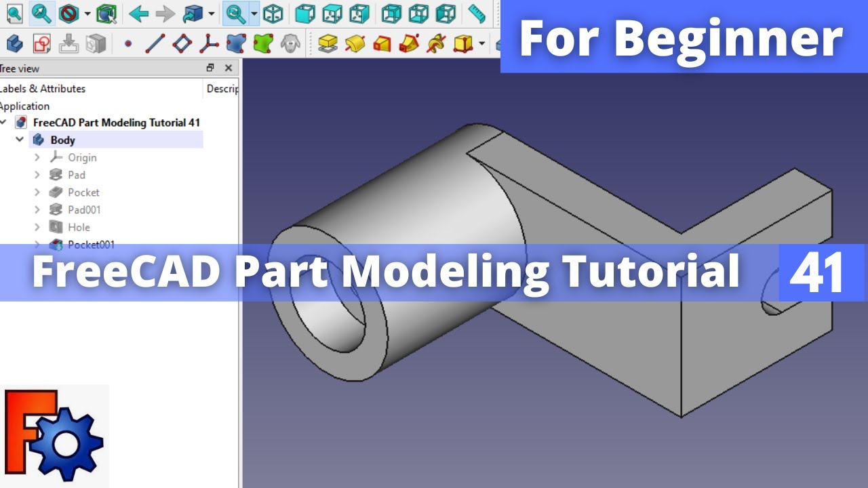Open the Draw Style dropdown arrow

tap(87, 14)
